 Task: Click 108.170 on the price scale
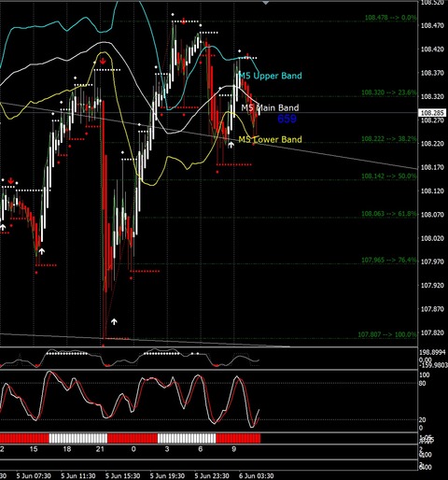coord(432,167)
